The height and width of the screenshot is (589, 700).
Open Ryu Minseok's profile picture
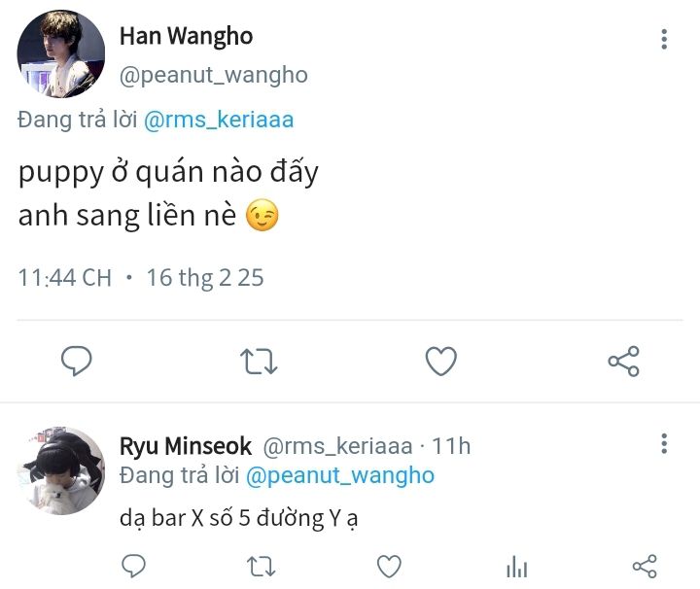pyautogui.click(x=60, y=469)
